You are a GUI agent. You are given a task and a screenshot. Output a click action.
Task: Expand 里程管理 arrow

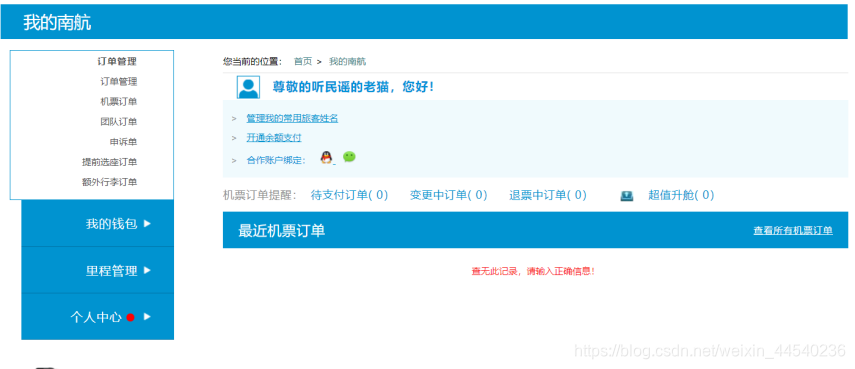[147, 270]
